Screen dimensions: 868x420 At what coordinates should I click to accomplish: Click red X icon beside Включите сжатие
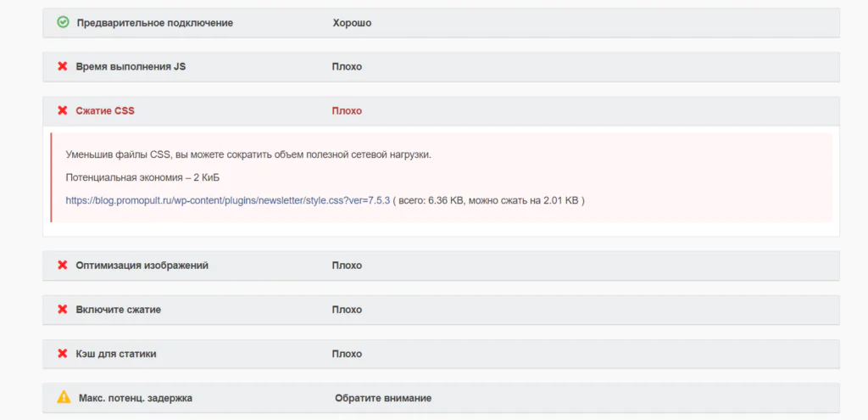[x=63, y=310]
